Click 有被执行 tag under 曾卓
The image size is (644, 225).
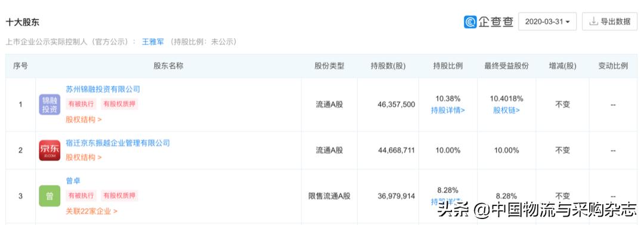coord(81,196)
